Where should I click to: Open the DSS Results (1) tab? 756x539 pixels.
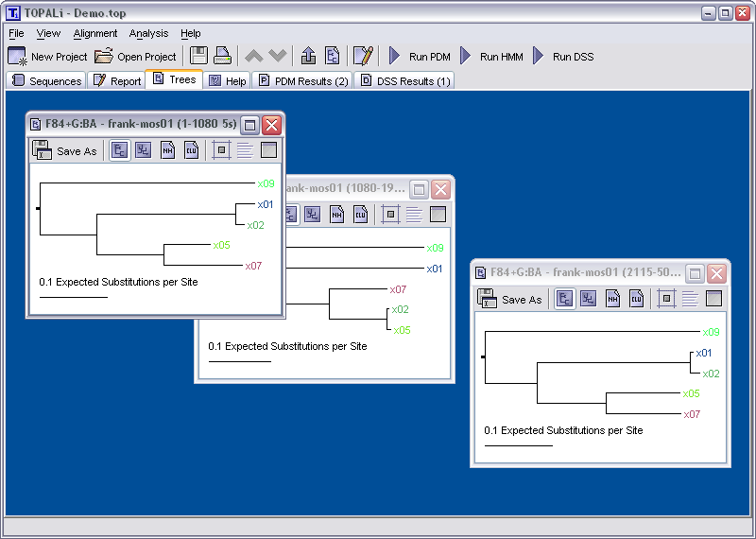click(404, 80)
